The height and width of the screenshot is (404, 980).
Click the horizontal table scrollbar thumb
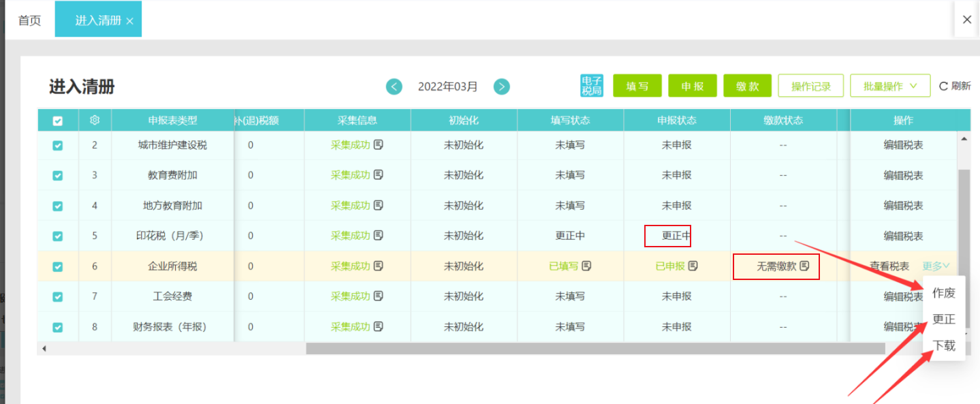tap(595, 348)
